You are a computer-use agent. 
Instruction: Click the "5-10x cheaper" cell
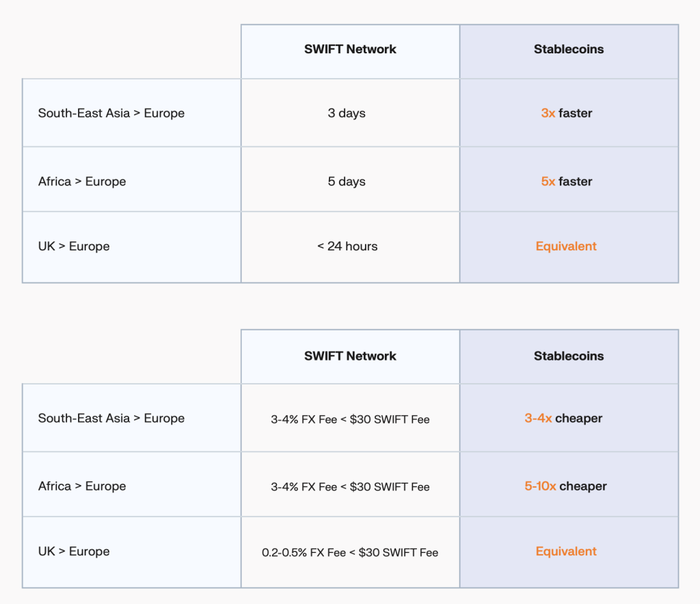pyautogui.click(x=565, y=486)
